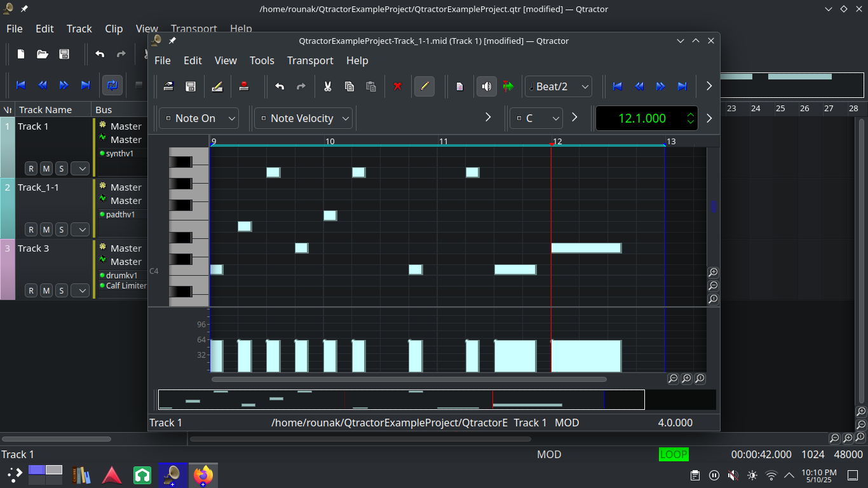Expand the Note On event type dropdown
This screenshot has width=868, height=488.
[198, 118]
